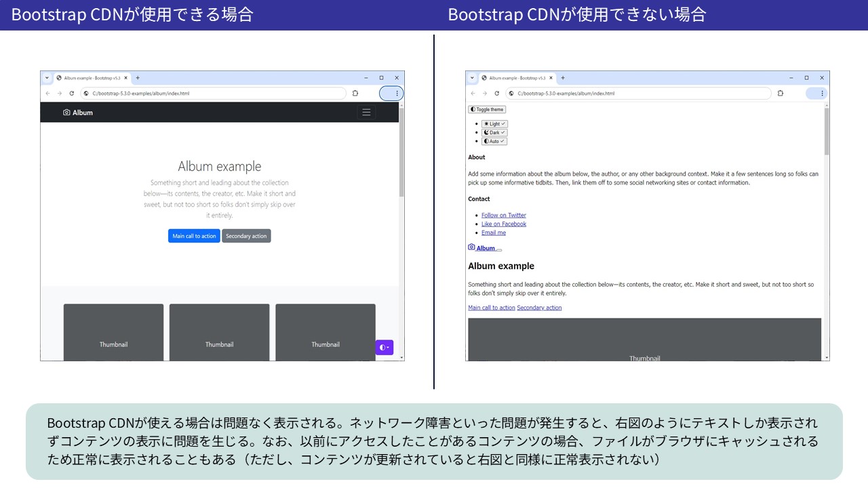
Task: Switch to the Album example browser tab
Action: click(90, 77)
